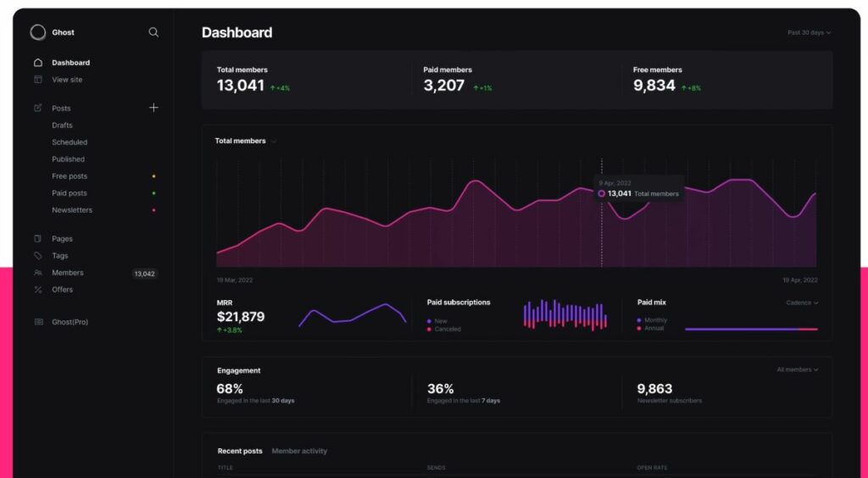Click the Tags icon in sidebar
This screenshot has width=868, height=478.
tap(37, 256)
